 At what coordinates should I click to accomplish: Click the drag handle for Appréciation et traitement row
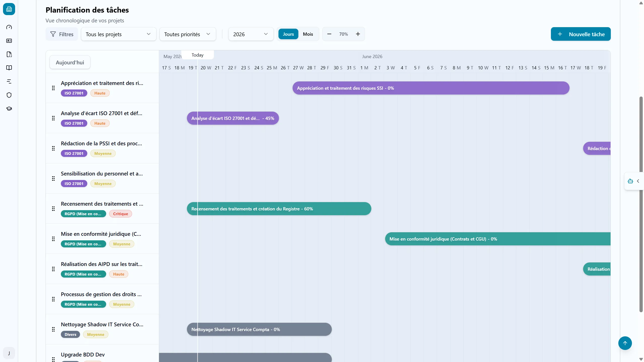click(x=53, y=88)
